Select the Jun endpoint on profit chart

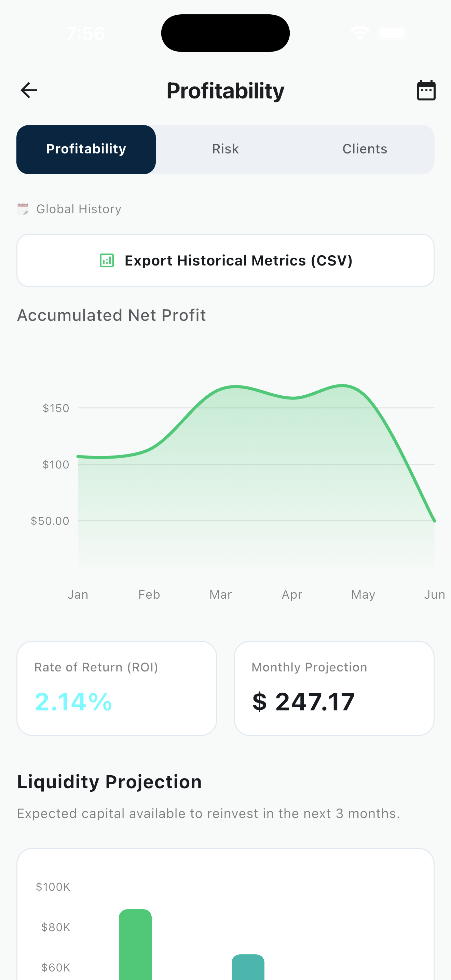coord(434,521)
